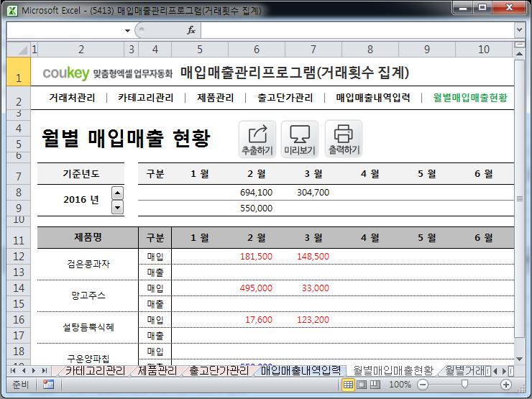
Task: Click the 123,200 value for 설탕듬뿍식혜
Action: [313, 319]
